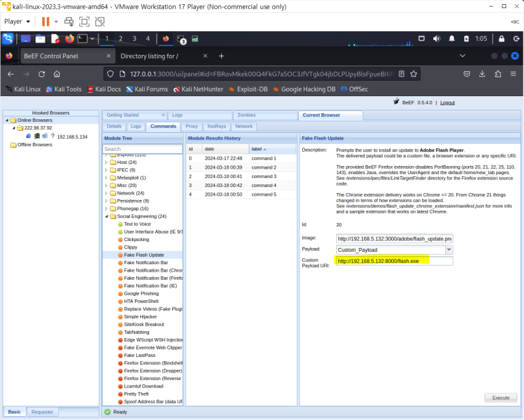
Task: Select hooked browser 192.168.5.134
Action: coord(72,137)
